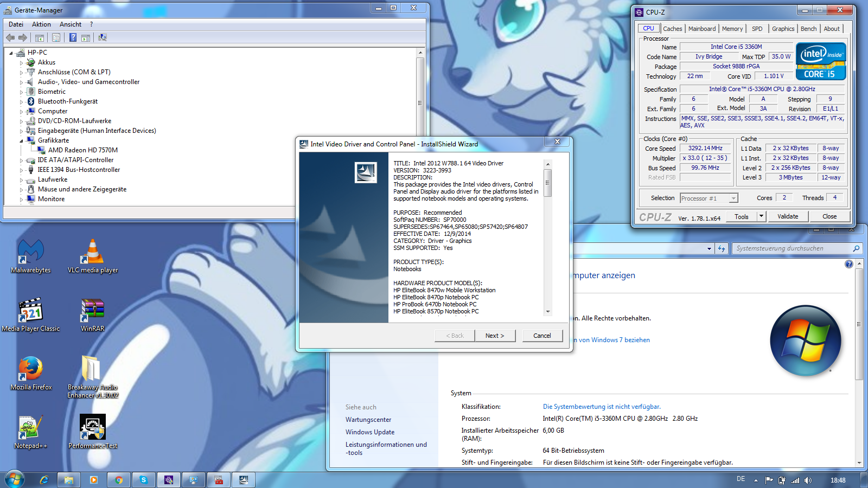Open the CPU-Z Tools dropdown arrow
Image resolution: width=868 pixels, height=488 pixels.
tap(761, 216)
